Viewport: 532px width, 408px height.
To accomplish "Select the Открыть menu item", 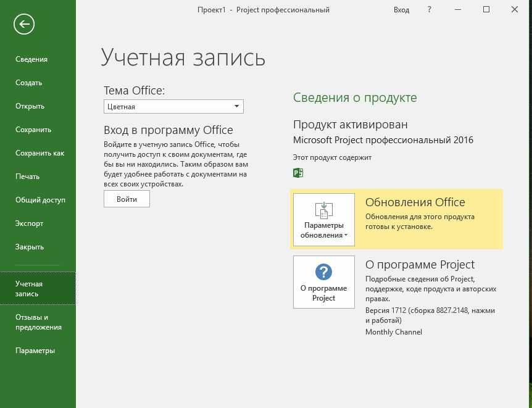I will pyautogui.click(x=30, y=106).
